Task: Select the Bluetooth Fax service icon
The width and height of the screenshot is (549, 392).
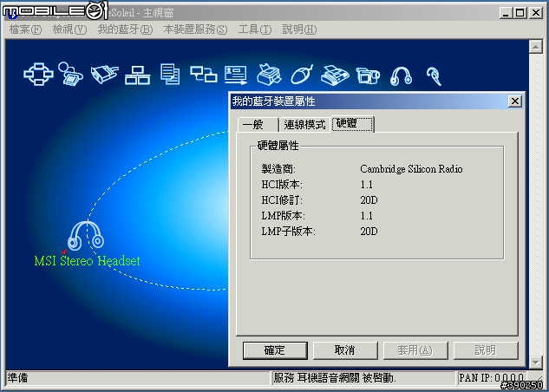Action: point(335,75)
